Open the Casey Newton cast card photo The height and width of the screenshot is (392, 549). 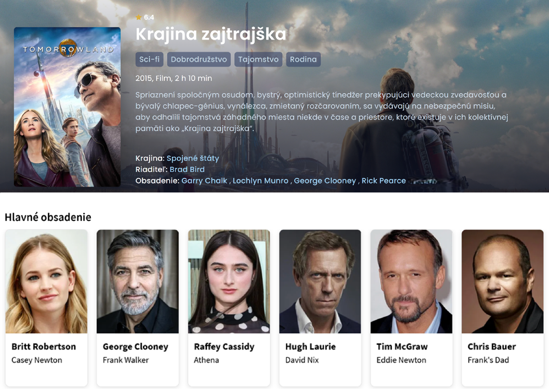[x=46, y=281]
